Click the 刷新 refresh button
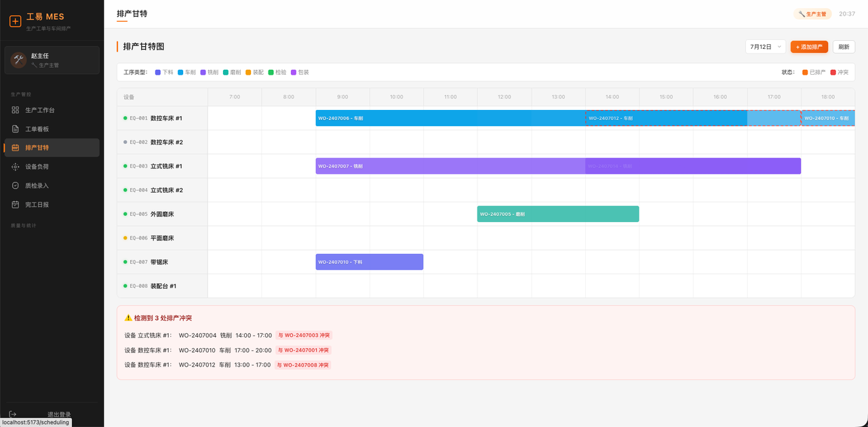The width and height of the screenshot is (868, 427). point(844,47)
